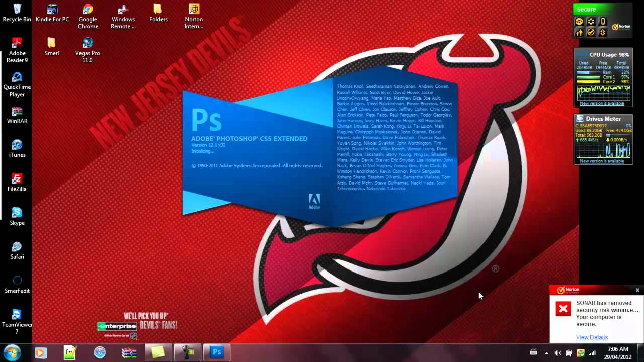The width and height of the screenshot is (644, 362).
Task: Click the Drives Meter title text
Action: (603, 119)
